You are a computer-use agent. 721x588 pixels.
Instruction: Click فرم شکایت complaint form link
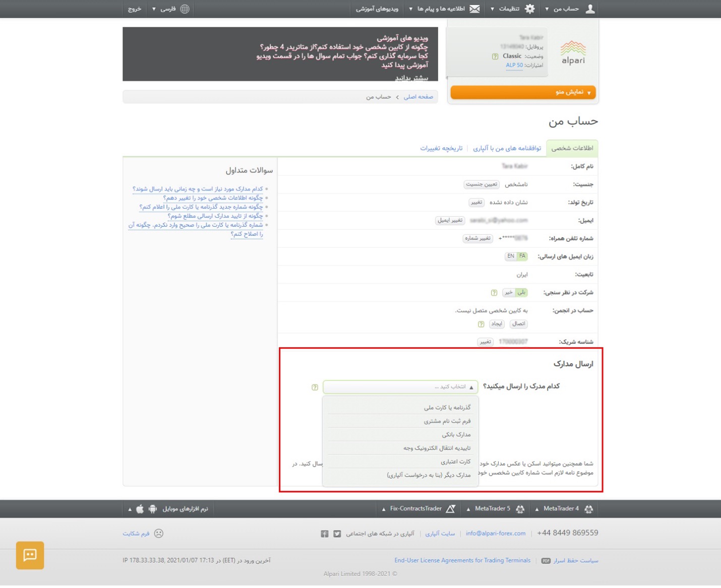[136, 534]
